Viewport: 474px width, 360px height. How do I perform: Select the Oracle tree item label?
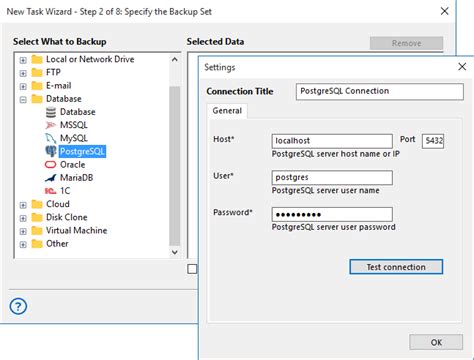coord(72,165)
